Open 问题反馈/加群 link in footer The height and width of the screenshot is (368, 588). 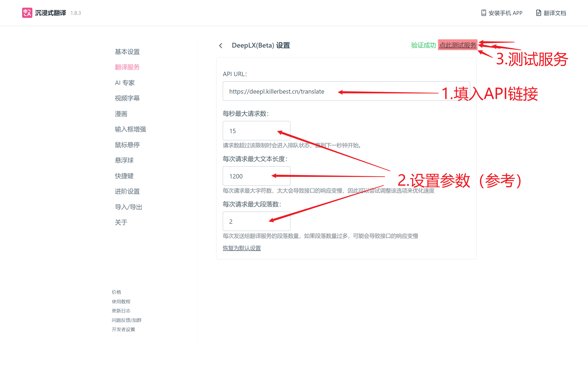[126, 320]
